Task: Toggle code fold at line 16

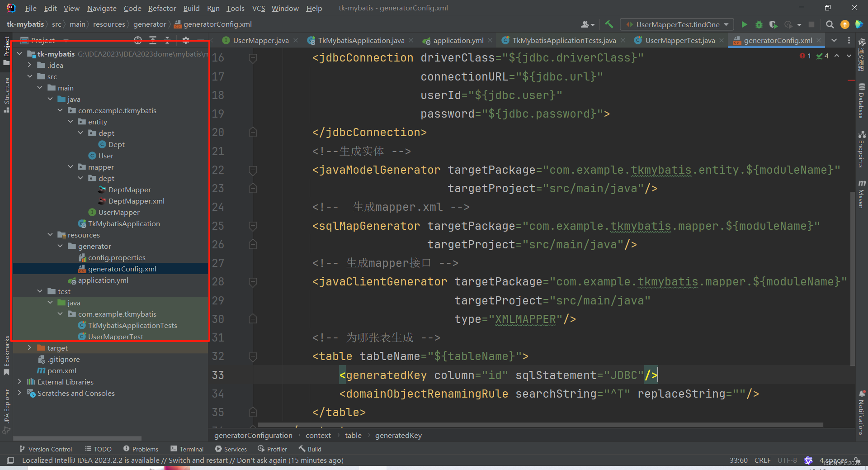Action: (253, 58)
